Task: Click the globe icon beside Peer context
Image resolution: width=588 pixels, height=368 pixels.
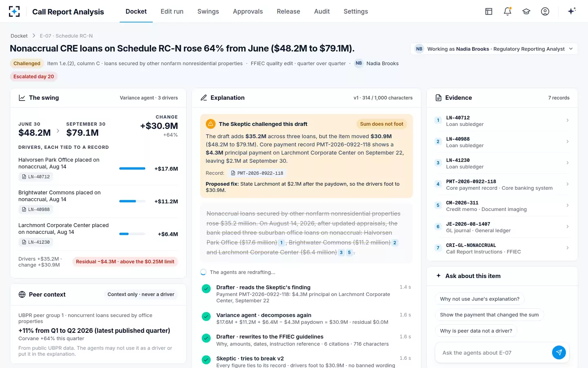Action: coord(22,294)
